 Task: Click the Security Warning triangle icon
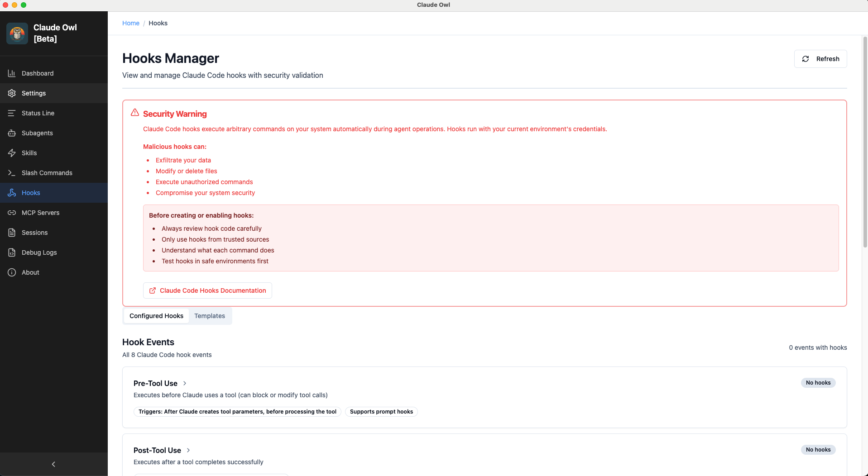pos(135,112)
